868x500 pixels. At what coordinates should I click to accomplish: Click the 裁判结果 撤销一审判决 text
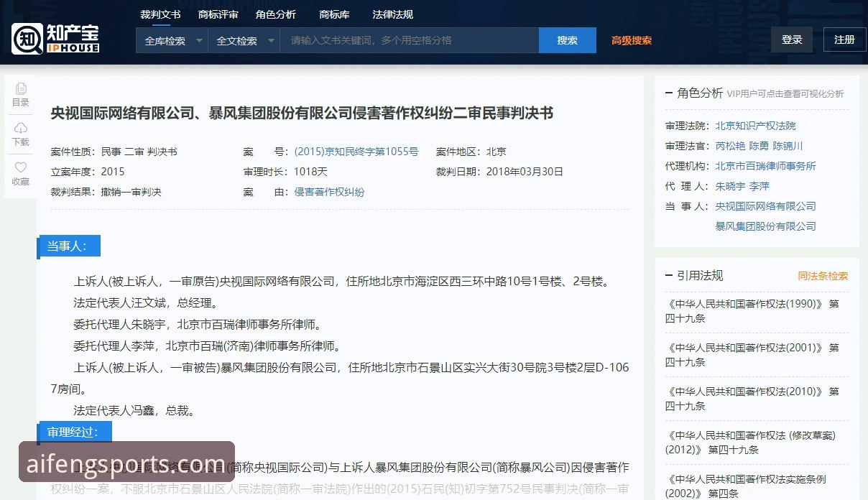[x=106, y=192]
